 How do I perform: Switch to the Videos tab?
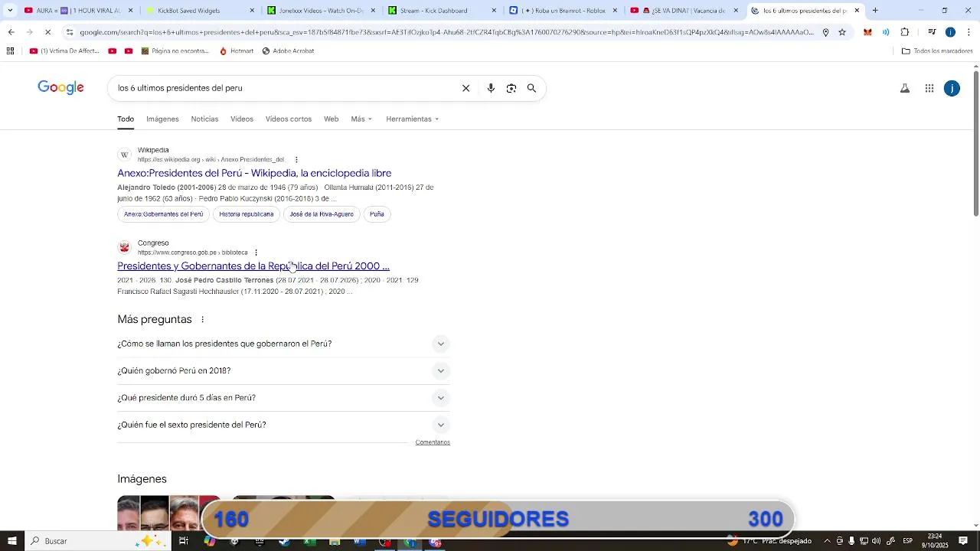point(242,119)
